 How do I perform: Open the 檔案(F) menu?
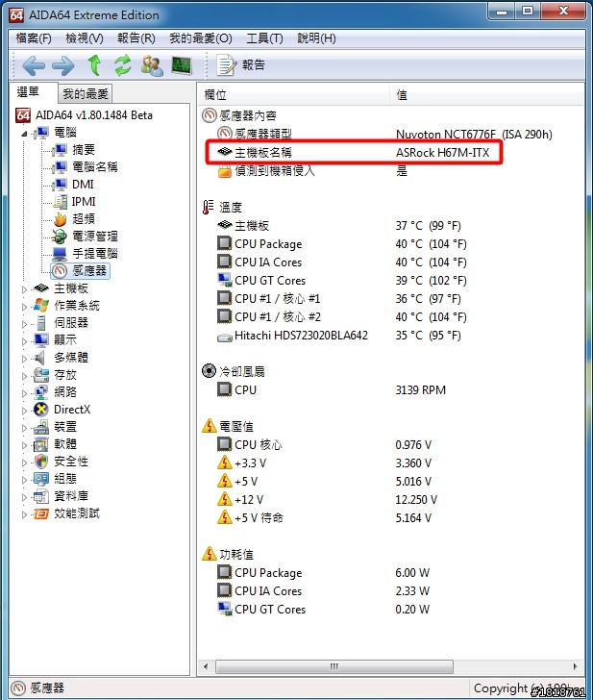pos(34,38)
